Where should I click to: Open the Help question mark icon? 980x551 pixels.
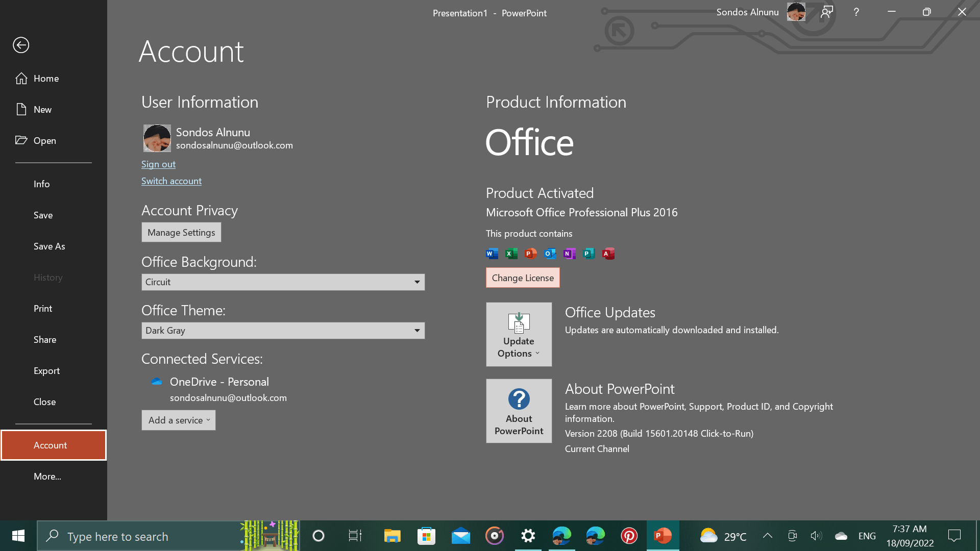[x=856, y=12]
